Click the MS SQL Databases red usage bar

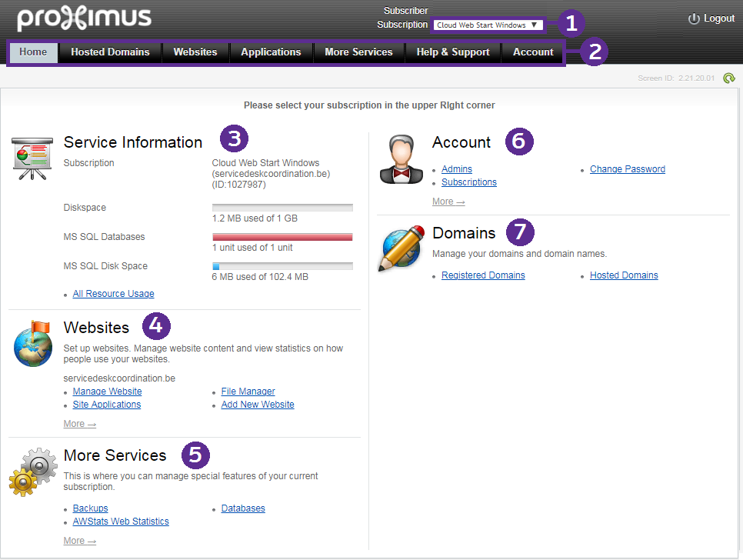tap(282, 237)
